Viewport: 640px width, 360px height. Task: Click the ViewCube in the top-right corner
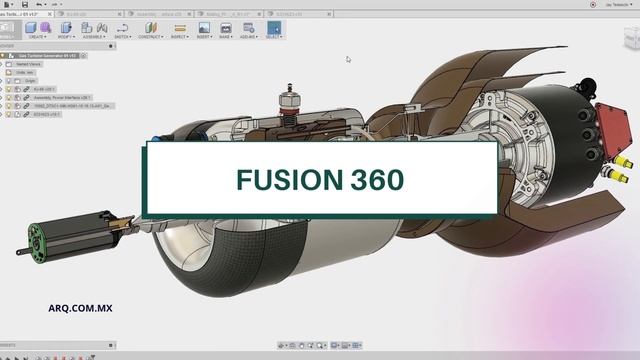tap(632, 39)
